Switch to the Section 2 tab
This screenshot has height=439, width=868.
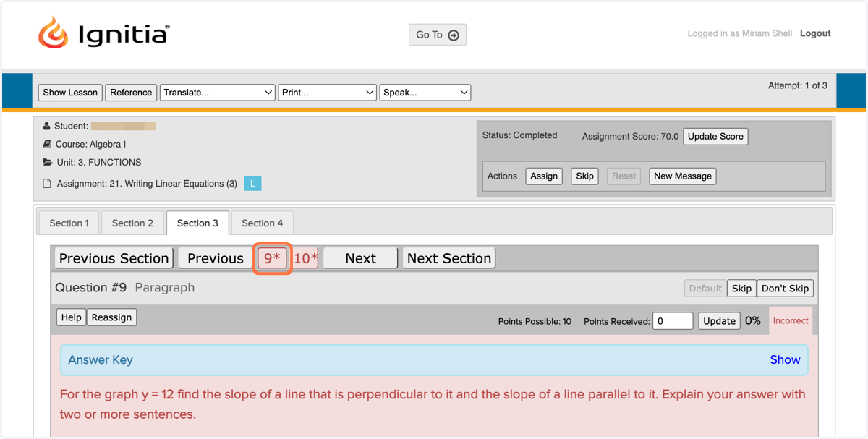click(x=132, y=223)
